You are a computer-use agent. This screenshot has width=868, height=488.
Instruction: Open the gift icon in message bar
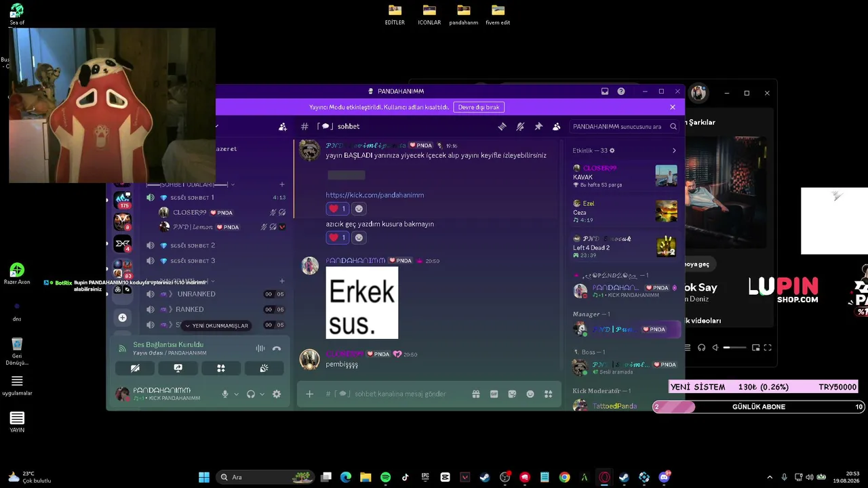click(x=476, y=394)
